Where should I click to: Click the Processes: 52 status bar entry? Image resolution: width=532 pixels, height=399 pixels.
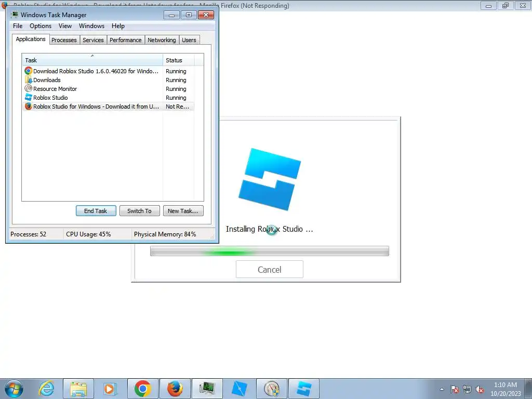(29, 234)
